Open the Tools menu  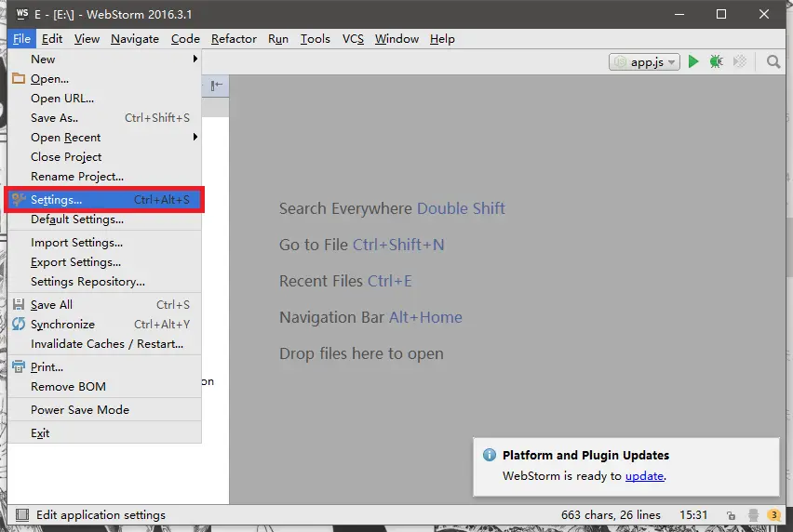coord(316,39)
